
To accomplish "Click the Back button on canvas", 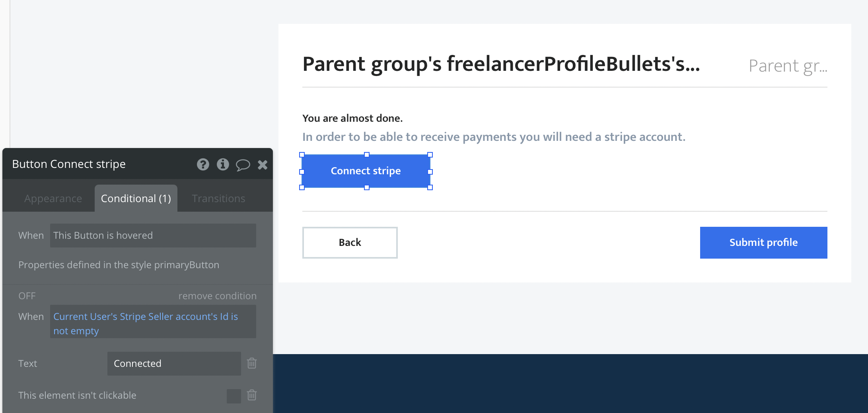I will (350, 243).
